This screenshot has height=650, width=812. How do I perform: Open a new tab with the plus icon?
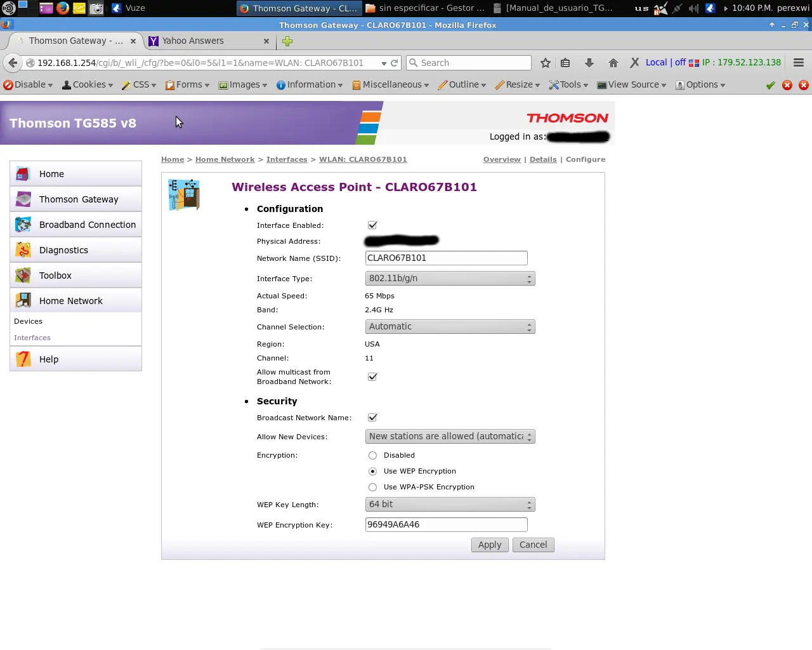(287, 41)
